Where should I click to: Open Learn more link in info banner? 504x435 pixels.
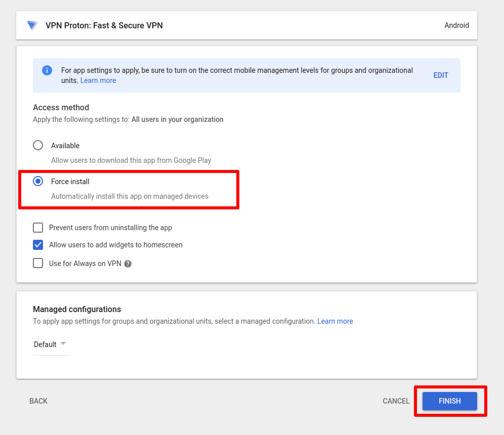tap(98, 80)
